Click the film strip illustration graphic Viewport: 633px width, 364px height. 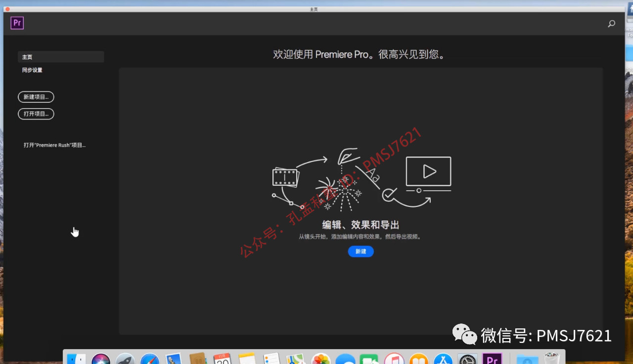coord(285,177)
